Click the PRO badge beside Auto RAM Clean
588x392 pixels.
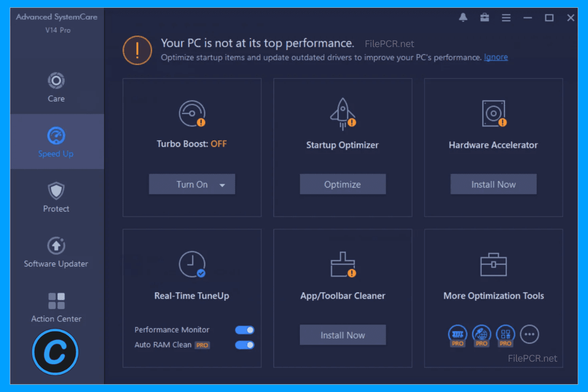[202, 345]
